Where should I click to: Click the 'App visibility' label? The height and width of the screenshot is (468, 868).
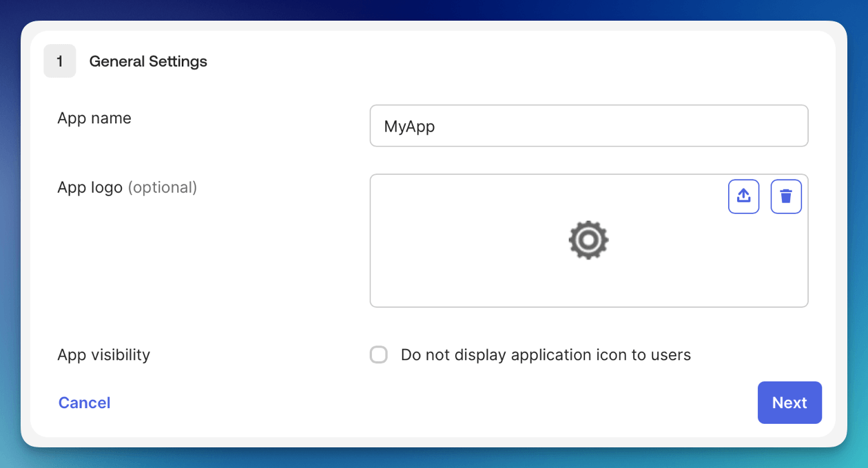pyautogui.click(x=103, y=355)
